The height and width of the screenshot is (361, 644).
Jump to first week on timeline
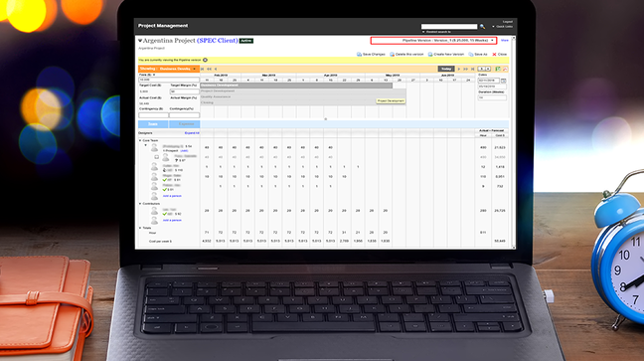pyautogui.click(x=202, y=69)
